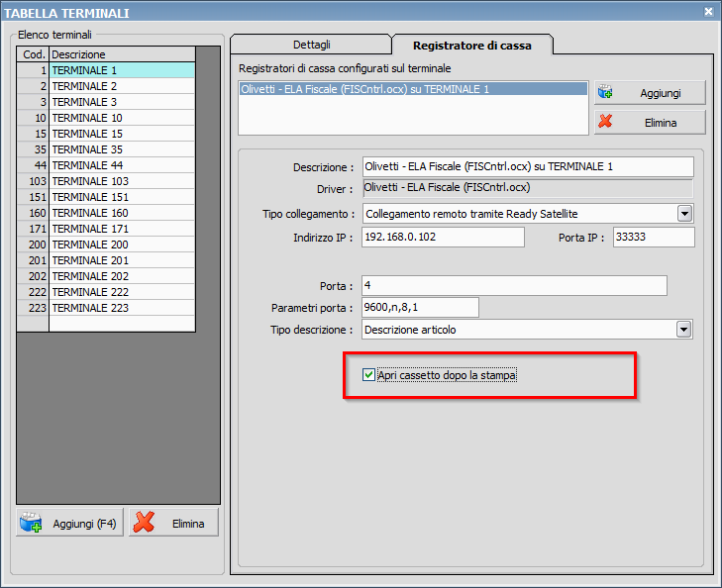
Task: Select row TERMINALE 35
Action: click(106, 149)
